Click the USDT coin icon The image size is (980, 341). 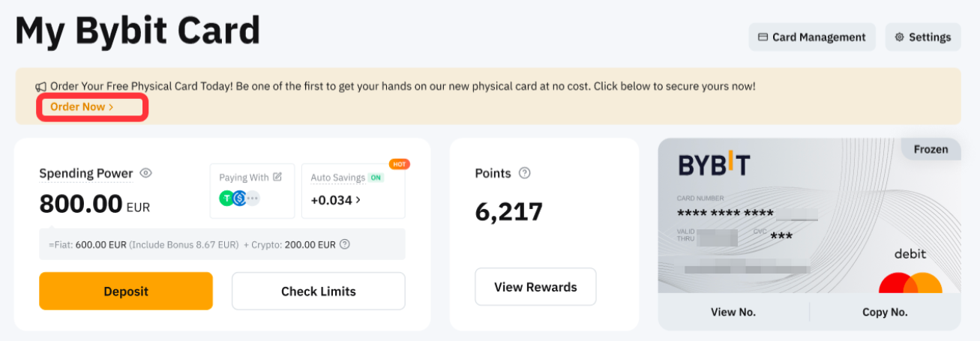point(226,199)
